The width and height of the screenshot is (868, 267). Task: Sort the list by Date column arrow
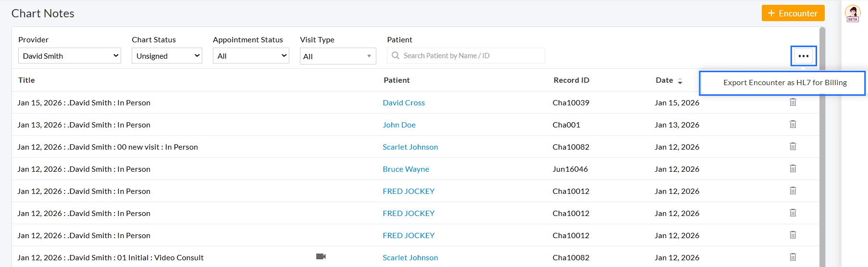click(x=680, y=81)
